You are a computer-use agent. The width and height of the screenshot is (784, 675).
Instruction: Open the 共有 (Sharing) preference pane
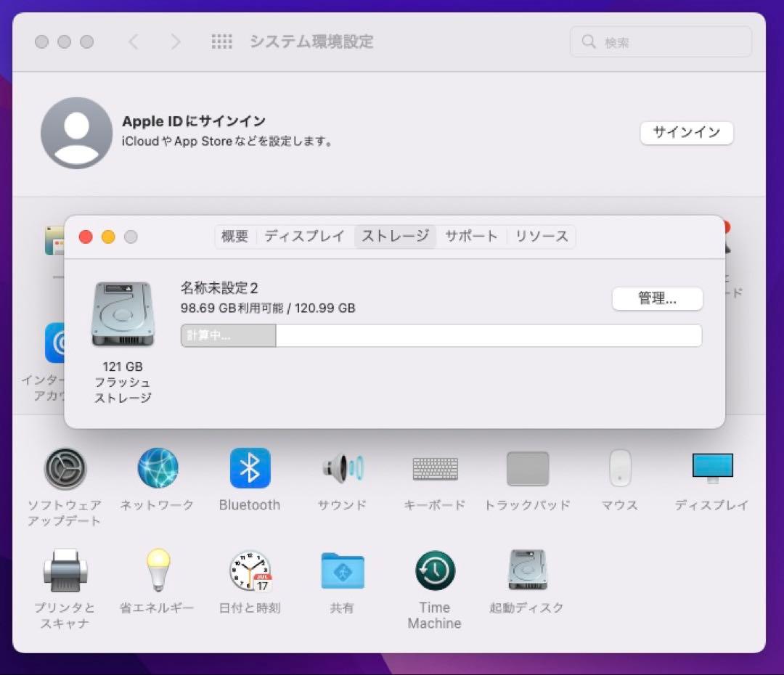point(341,572)
